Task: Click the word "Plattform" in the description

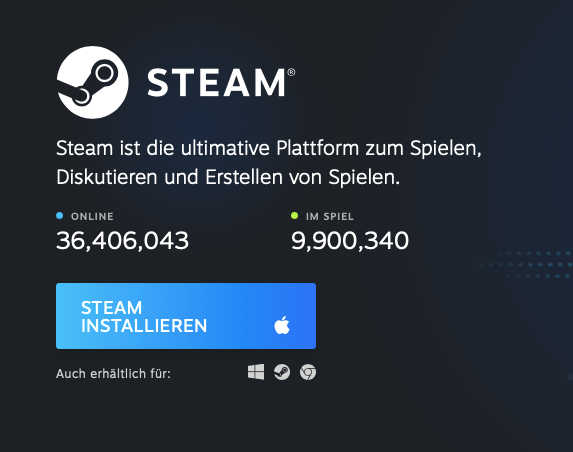Action: point(318,148)
